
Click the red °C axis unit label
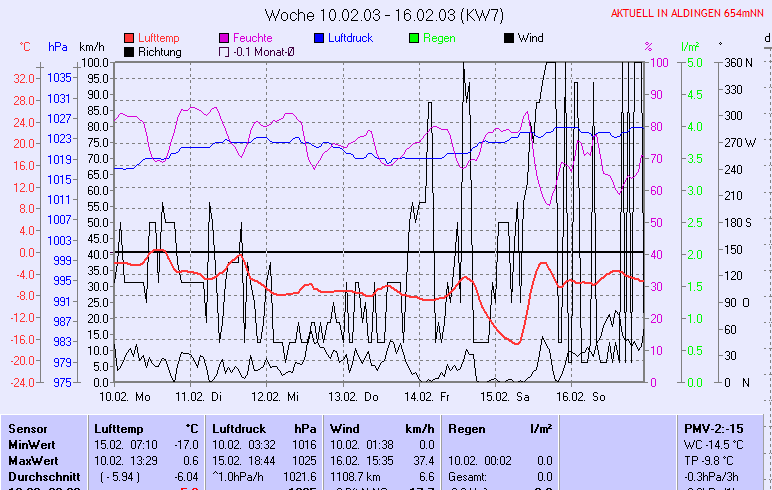26,46
